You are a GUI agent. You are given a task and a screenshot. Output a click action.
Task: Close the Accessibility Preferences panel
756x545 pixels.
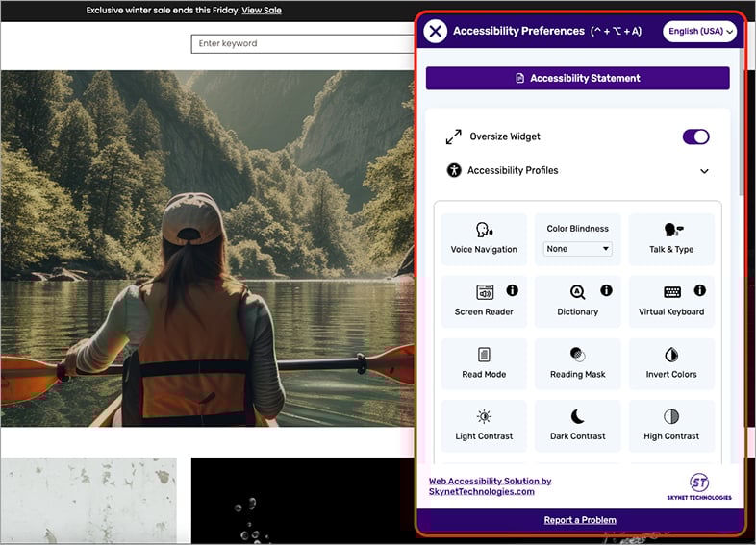435,32
